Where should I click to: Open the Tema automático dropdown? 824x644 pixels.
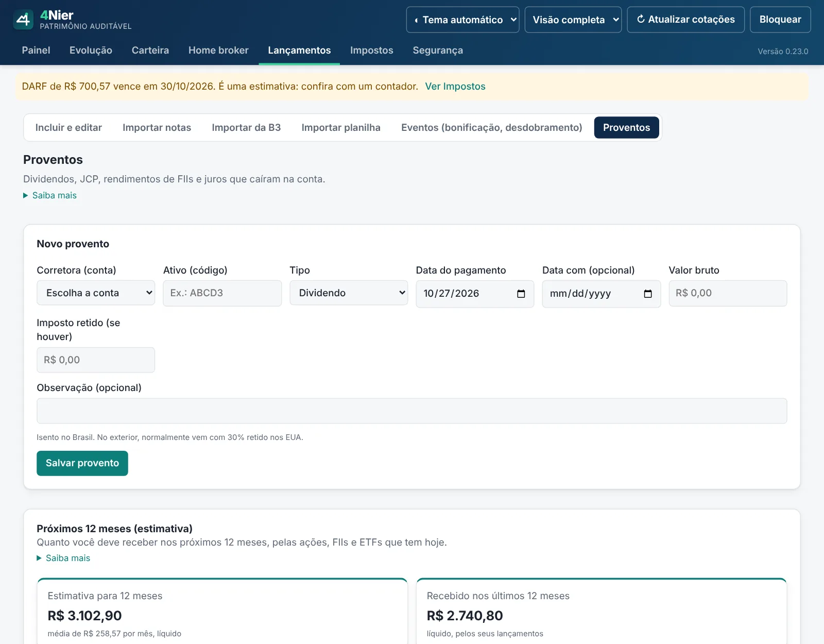(462, 20)
